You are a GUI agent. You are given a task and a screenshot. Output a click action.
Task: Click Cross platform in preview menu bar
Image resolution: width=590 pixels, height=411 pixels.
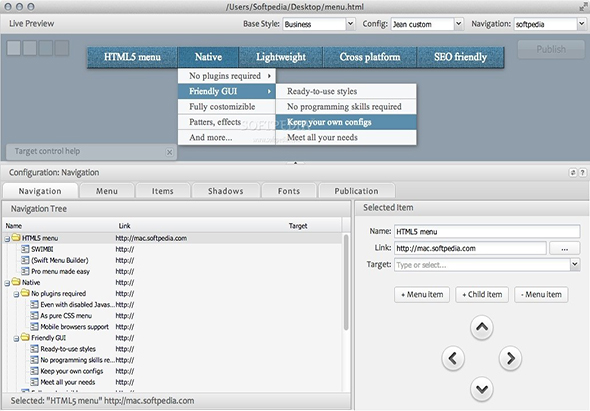click(370, 57)
